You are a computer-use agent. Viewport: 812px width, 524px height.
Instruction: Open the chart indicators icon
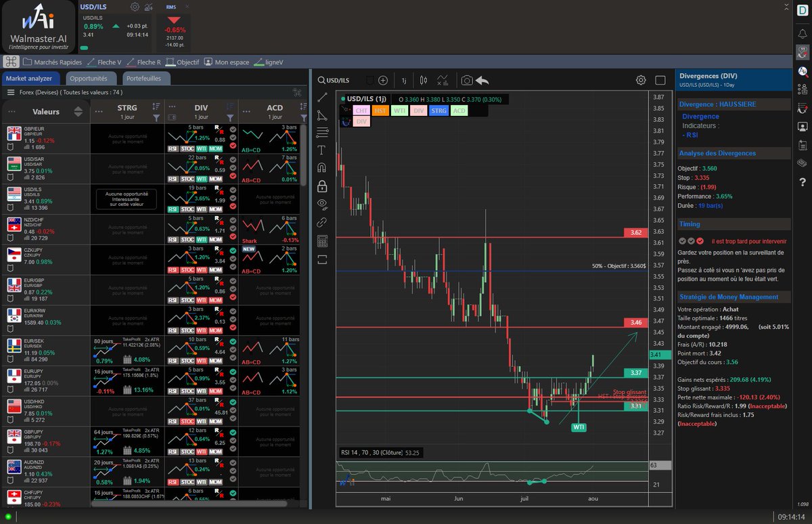point(443,80)
